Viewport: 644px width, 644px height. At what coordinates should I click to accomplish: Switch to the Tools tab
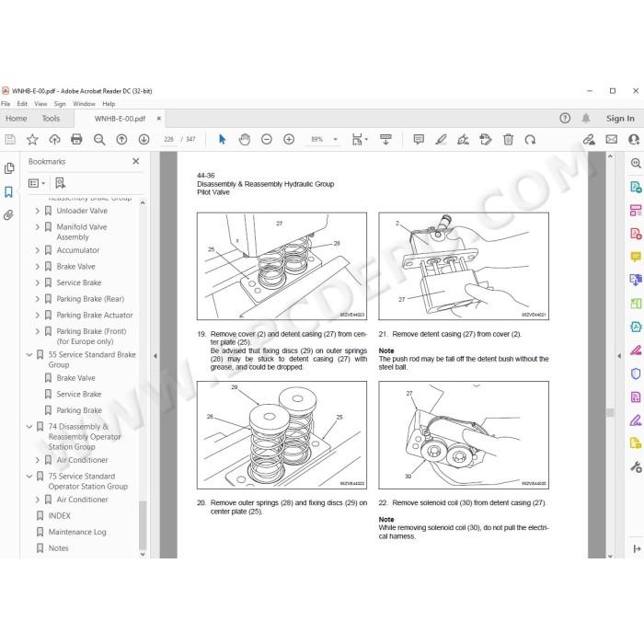(51, 119)
